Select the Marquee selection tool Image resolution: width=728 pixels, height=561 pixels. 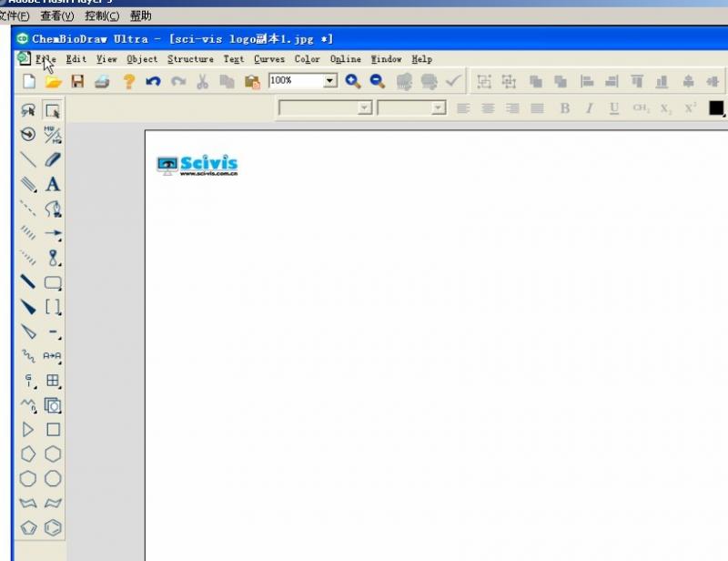click(x=53, y=110)
